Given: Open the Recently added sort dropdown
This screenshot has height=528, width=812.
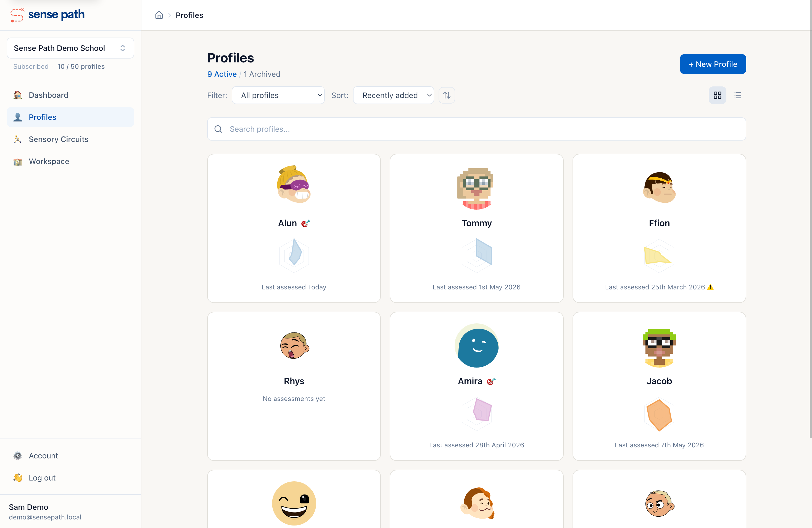Looking at the screenshot, I should click(393, 95).
